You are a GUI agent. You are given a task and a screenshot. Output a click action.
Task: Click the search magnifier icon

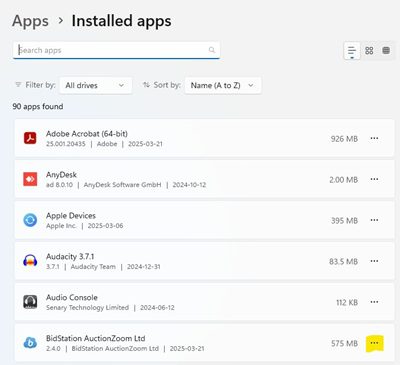[212, 50]
